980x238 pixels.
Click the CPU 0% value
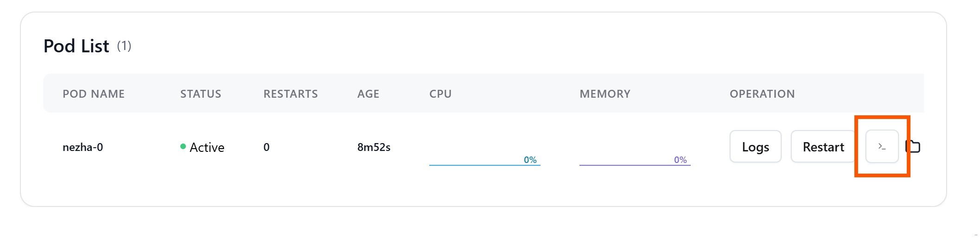coord(530,160)
